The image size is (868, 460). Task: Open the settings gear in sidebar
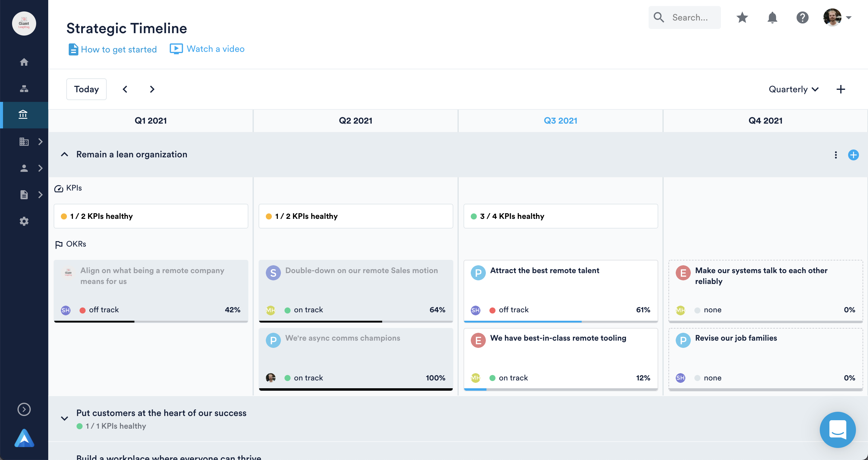[x=24, y=221]
